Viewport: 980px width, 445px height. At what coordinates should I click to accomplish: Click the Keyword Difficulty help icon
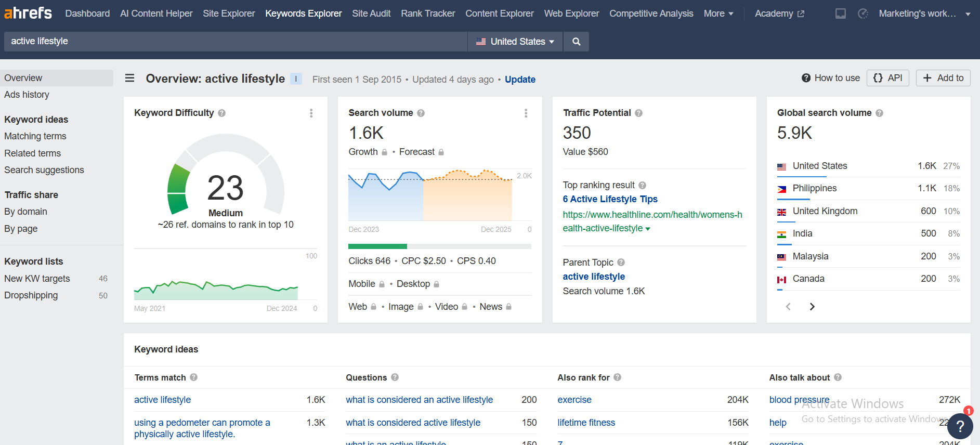tap(222, 113)
